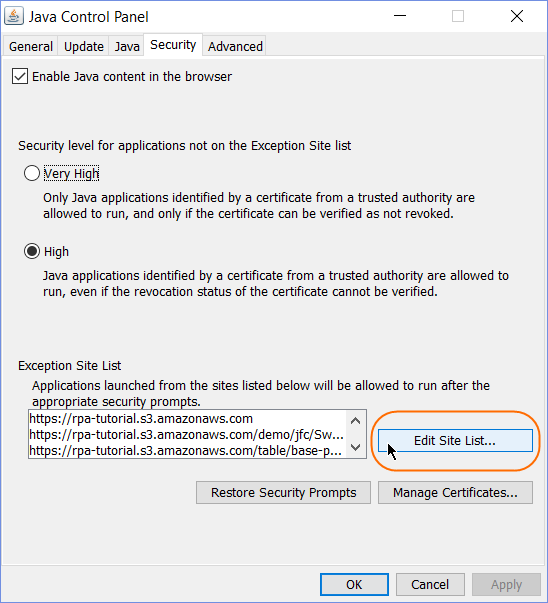Open the Advanced tab
This screenshot has height=603, width=548.
pyautogui.click(x=235, y=47)
